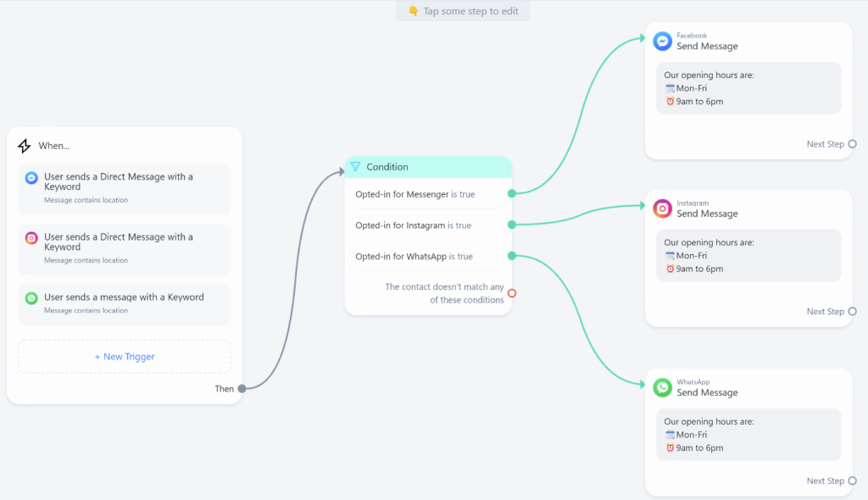Click 'Message contains location' under WhatsApp trigger
The image size is (868, 500).
86,311
